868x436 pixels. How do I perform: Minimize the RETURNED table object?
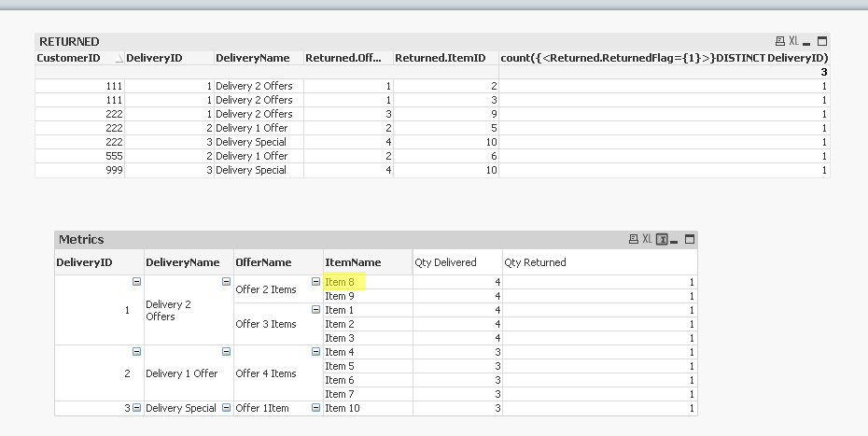click(806, 42)
